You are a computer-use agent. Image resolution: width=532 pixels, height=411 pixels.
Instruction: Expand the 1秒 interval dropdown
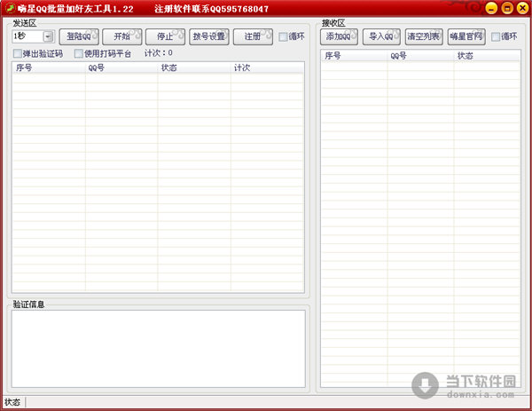pos(49,36)
